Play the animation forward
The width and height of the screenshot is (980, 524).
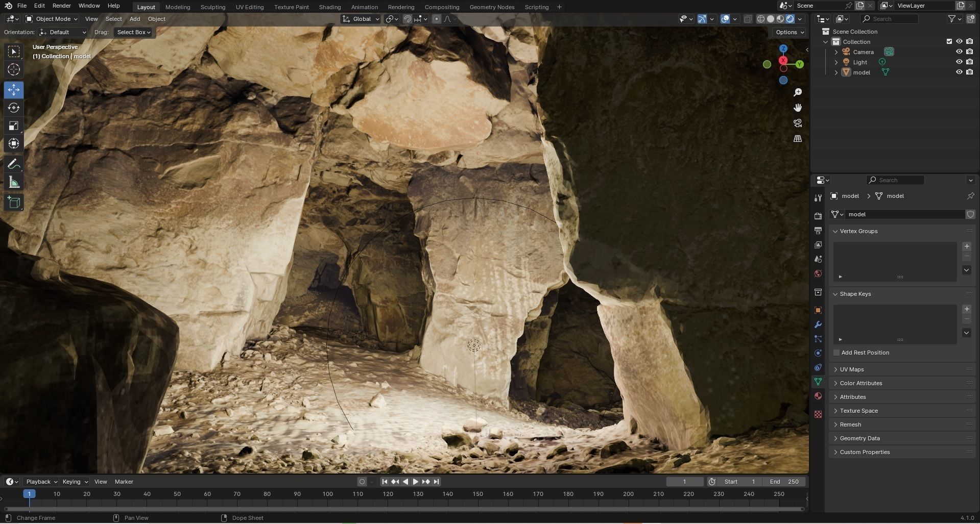(x=415, y=482)
